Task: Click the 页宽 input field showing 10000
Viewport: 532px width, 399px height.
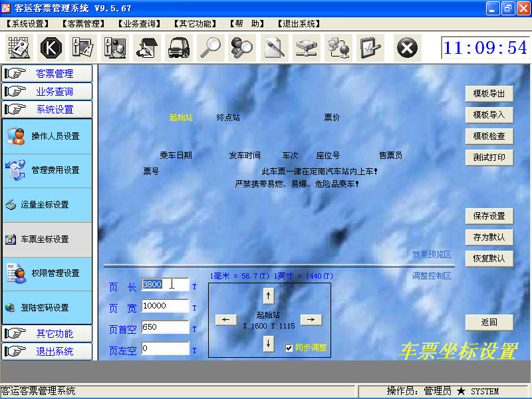Action: pyautogui.click(x=165, y=306)
